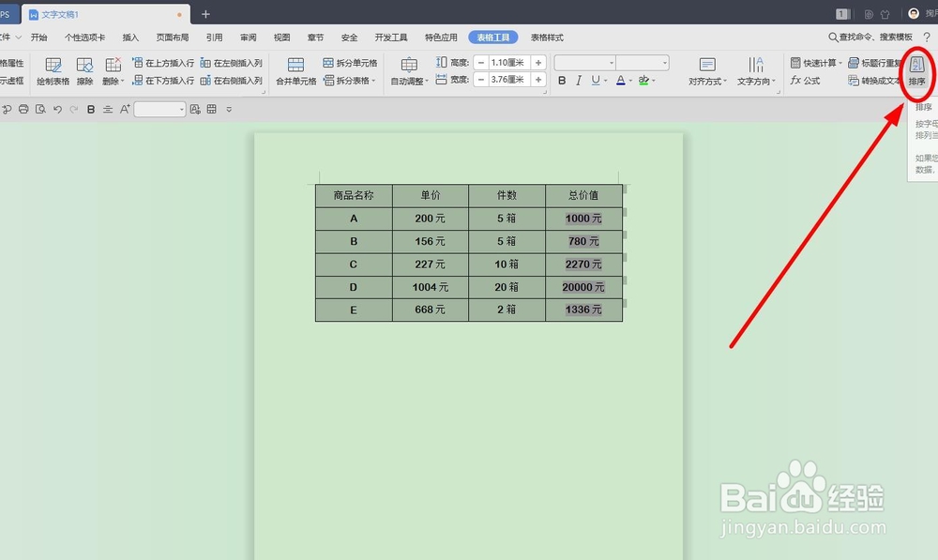Open the Quick Calculation dropdown (快速计算)
Viewport: 938px width, 560px height.
(x=818, y=62)
